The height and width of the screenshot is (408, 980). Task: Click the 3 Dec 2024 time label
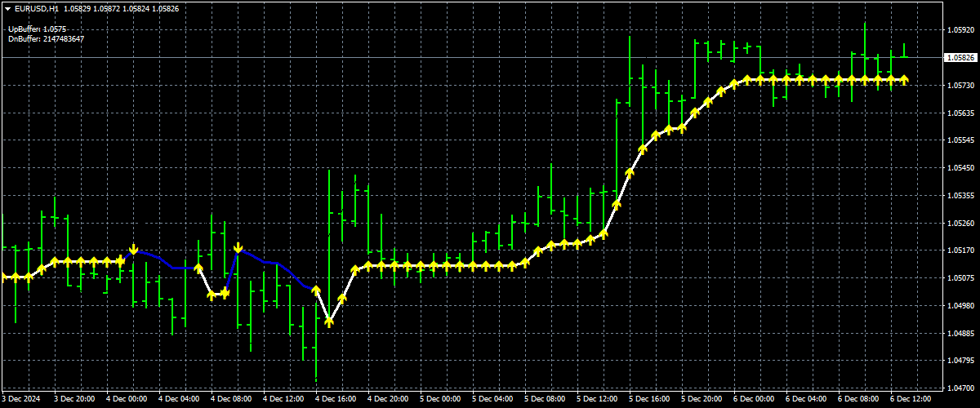[20, 400]
